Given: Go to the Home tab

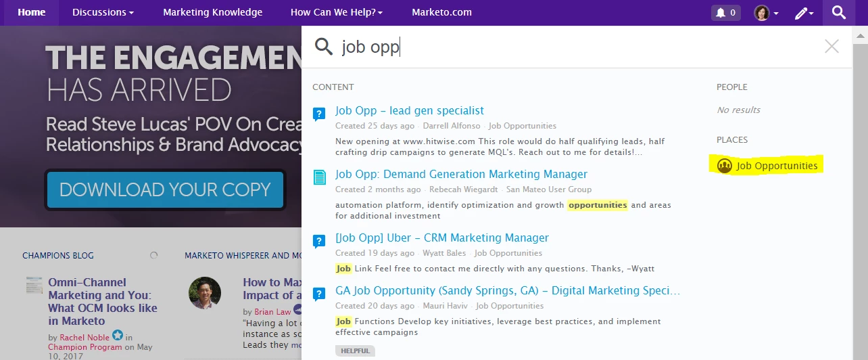Looking at the screenshot, I should (32, 12).
